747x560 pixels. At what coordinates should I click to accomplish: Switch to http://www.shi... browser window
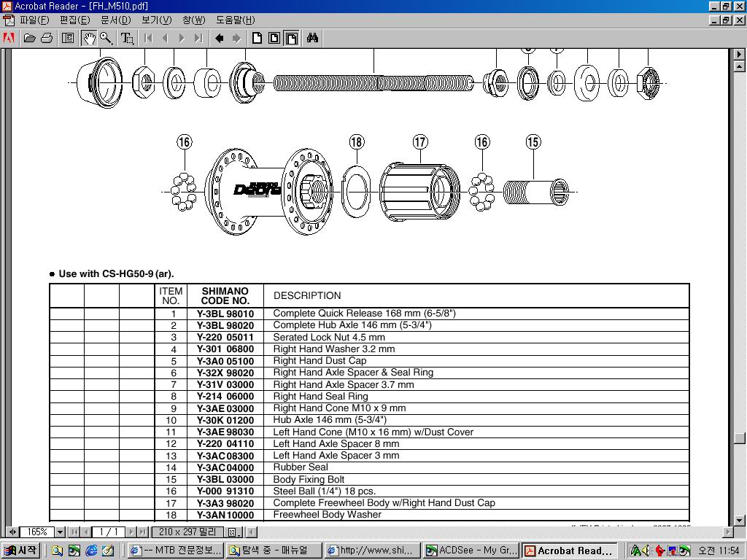coord(371,551)
